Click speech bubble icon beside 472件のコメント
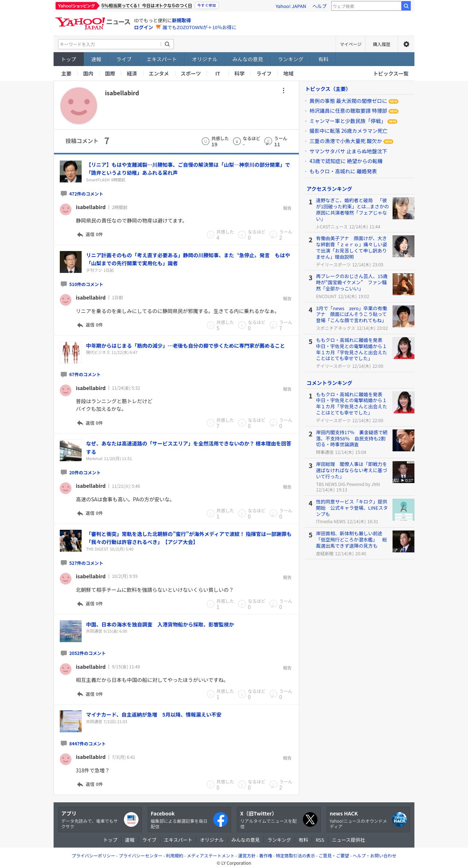The width and height of the screenshot is (468, 868). 64,194
